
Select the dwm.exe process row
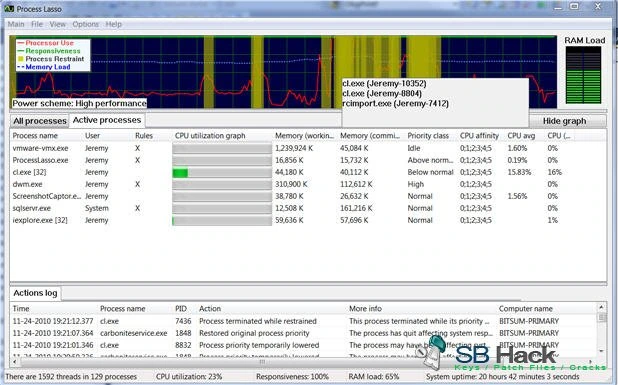click(x=308, y=184)
